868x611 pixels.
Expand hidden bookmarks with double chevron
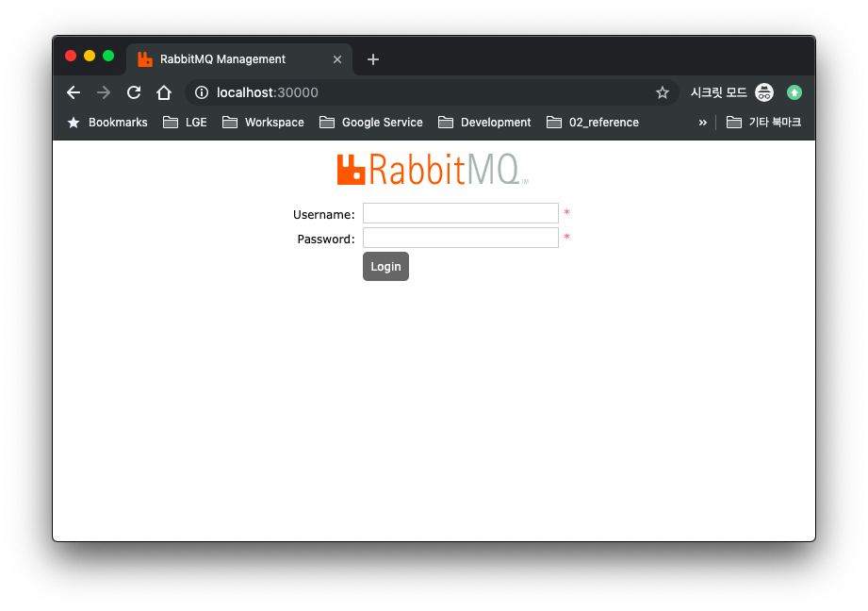702,123
